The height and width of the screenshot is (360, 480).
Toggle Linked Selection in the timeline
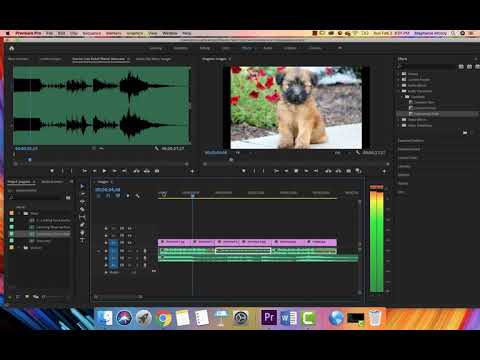118,196
